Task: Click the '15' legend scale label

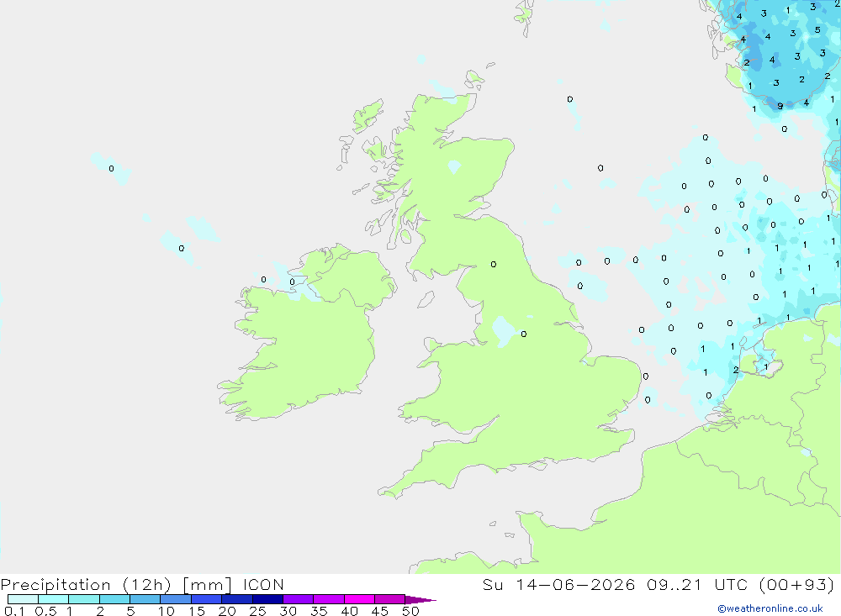Action: pyautogui.click(x=196, y=611)
